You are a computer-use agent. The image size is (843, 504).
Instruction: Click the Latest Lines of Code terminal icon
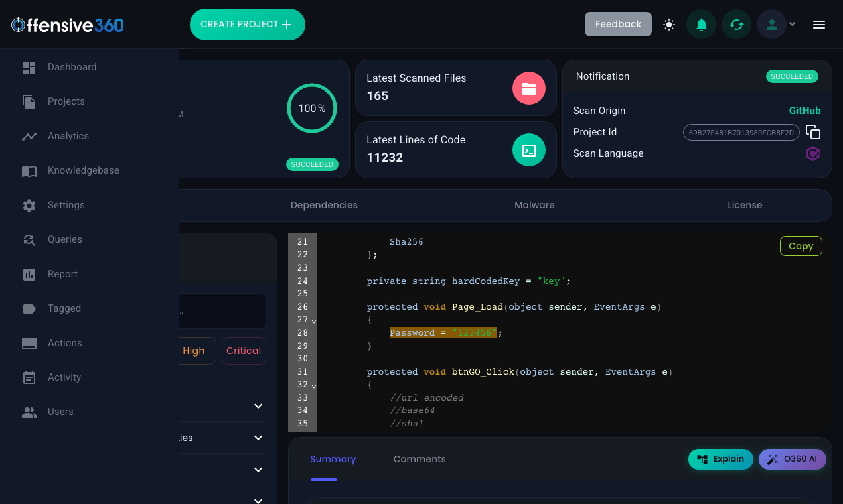pos(529,150)
